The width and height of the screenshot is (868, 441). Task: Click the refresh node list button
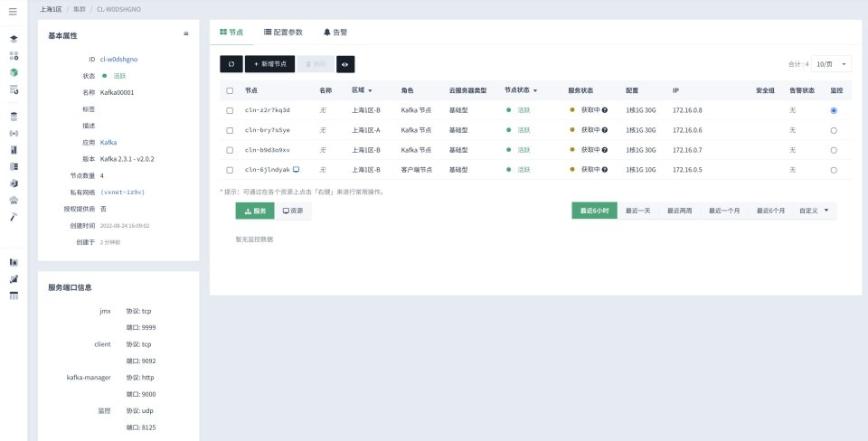click(231, 64)
